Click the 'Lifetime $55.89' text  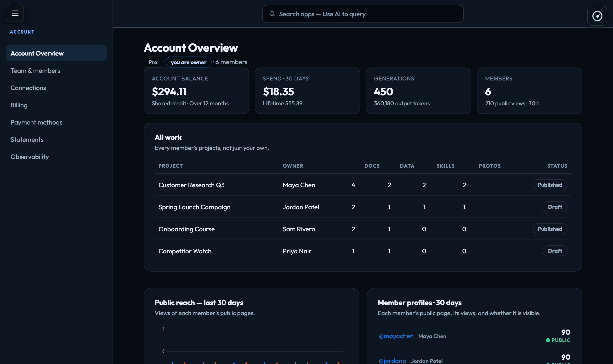283,103
